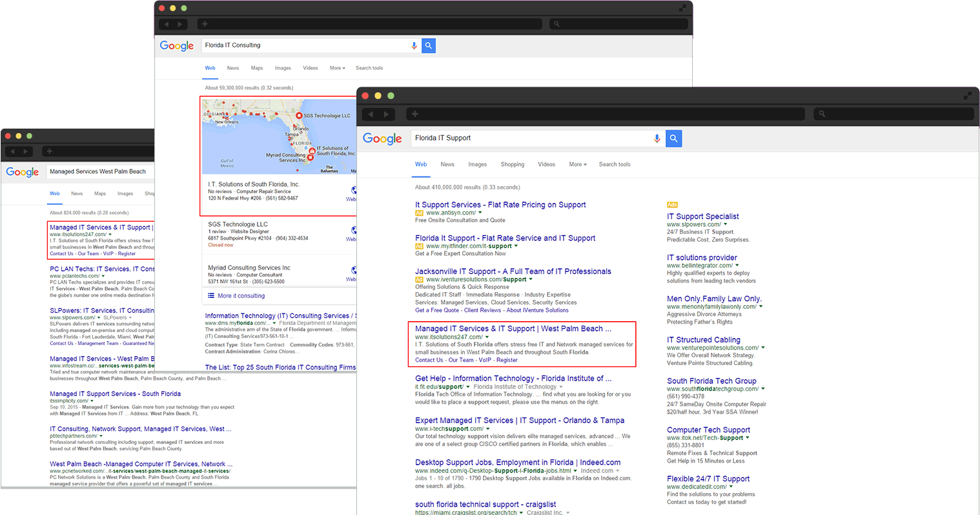This screenshot has height=515, width=980.
Task: Open new tab plus in Managed Services window
Action: (x=49, y=151)
